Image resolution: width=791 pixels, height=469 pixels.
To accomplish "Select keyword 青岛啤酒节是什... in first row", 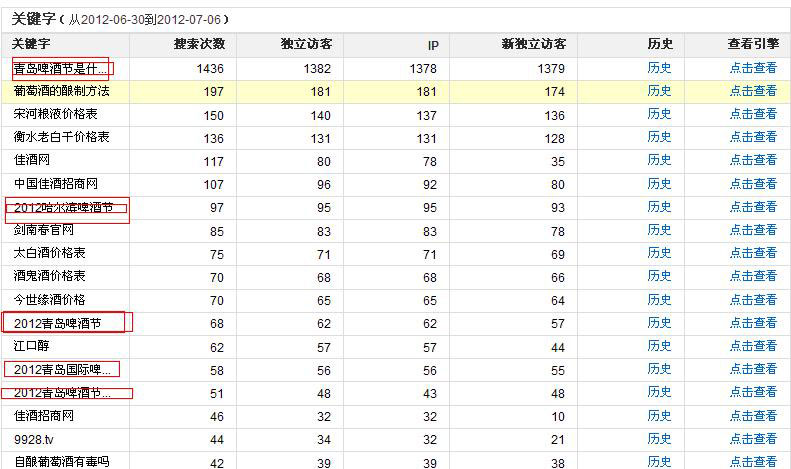I will click(60, 68).
